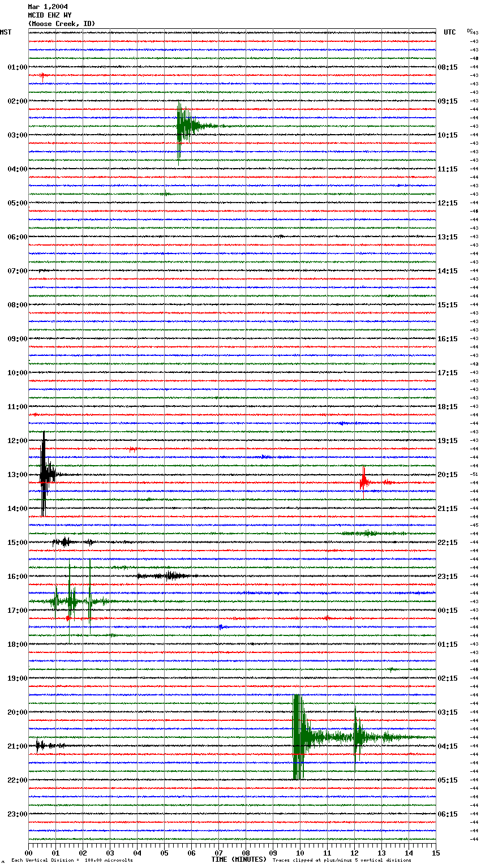Image resolution: width=481 pixels, height=868 pixels.
Task: Click the '01:15' UTC time label
Action: (x=448, y=644)
